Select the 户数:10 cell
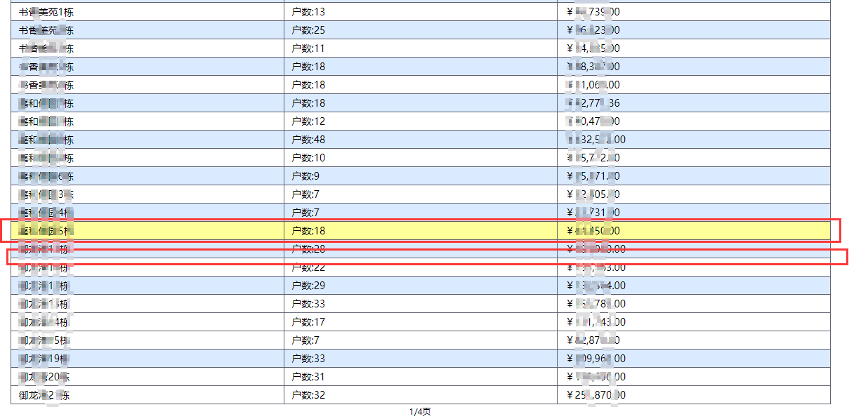This screenshot has width=868, height=419. [x=421, y=158]
